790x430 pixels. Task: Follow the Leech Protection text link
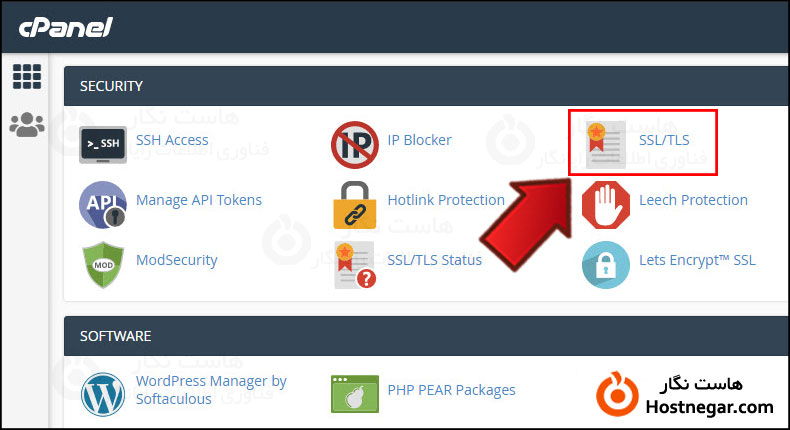[x=693, y=200]
